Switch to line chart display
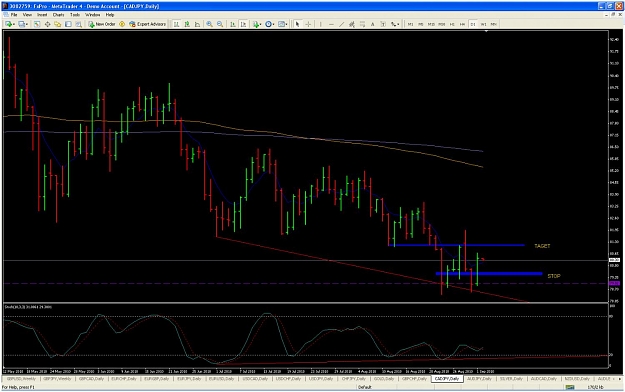Viewport: 625px width, 392px height. coord(197,24)
